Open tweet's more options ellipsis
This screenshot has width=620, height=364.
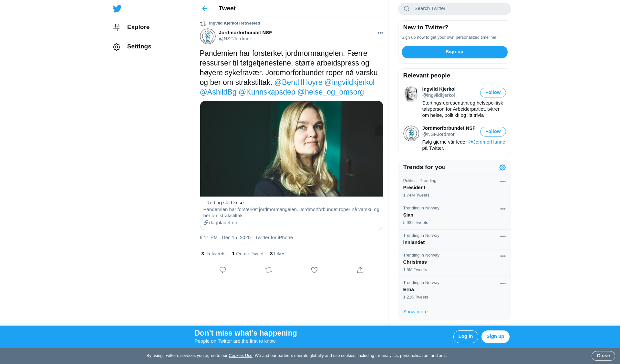click(x=380, y=33)
